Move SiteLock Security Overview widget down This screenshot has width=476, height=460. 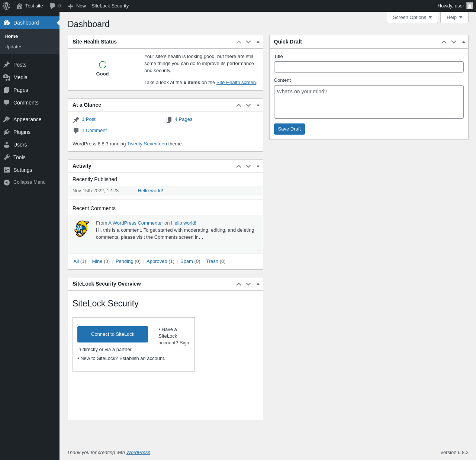(x=248, y=284)
